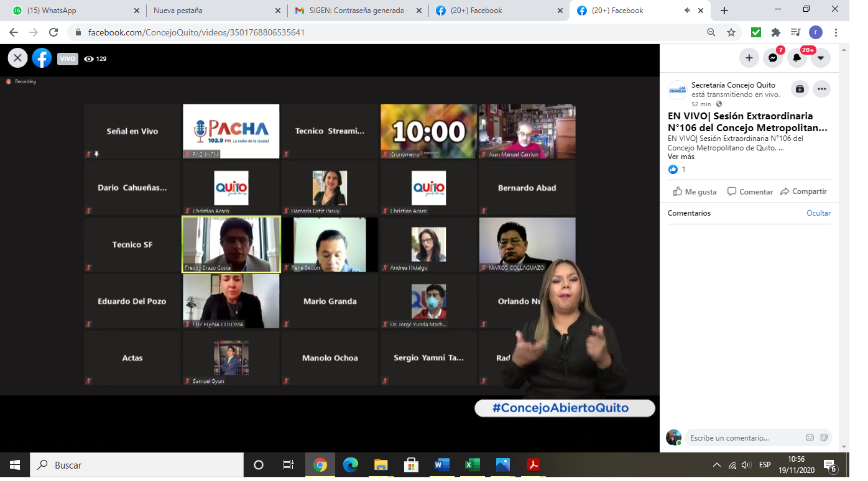
Task: Open the emoji picker in comment box
Action: (x=810, y=437)
